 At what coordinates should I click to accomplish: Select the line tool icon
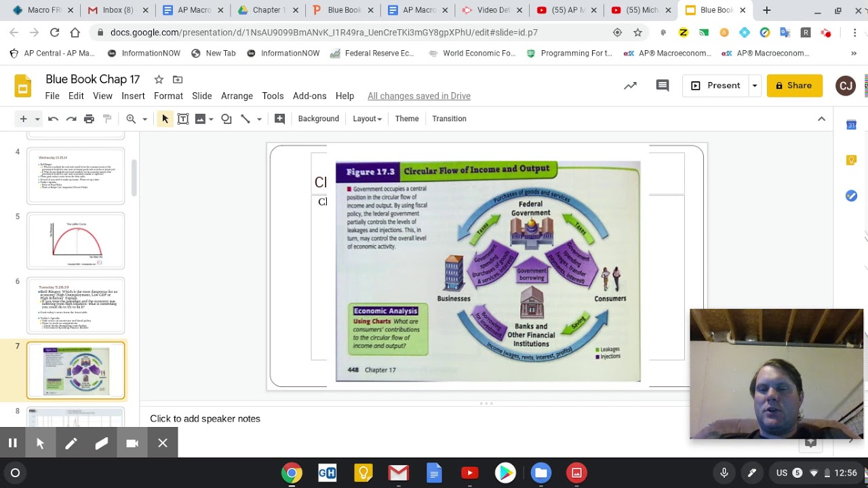(x=245, y=119)
